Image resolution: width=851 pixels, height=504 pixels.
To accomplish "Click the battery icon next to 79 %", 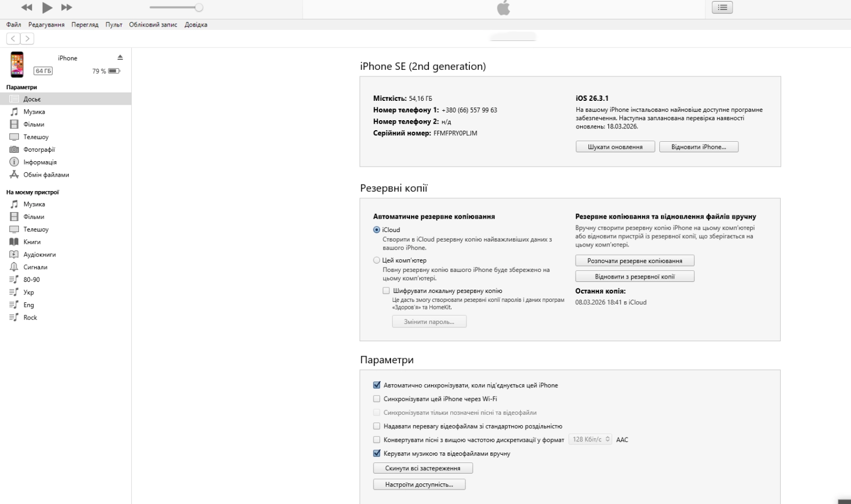I will point(114,71).
